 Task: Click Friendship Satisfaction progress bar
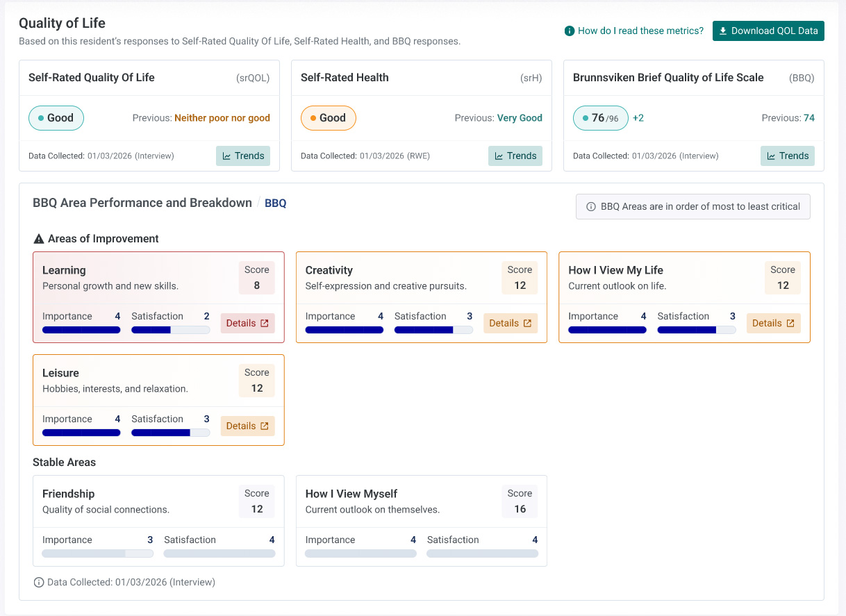(x=219, y=553)
